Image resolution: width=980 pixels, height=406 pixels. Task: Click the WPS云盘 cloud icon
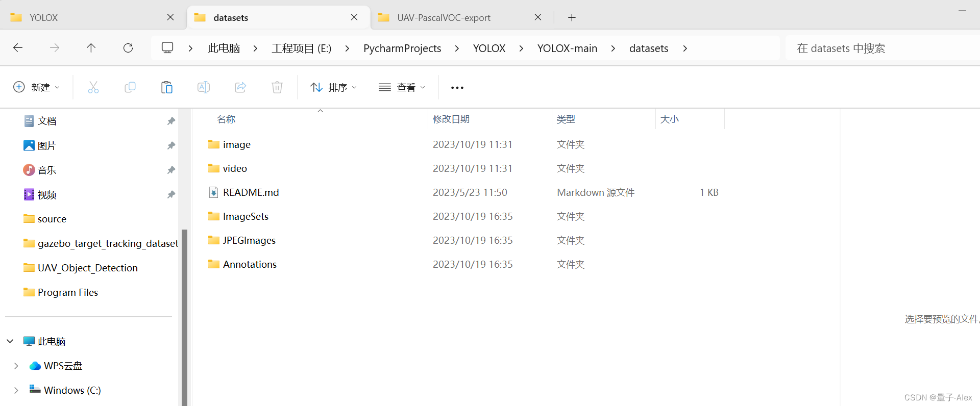click(35, 366)
